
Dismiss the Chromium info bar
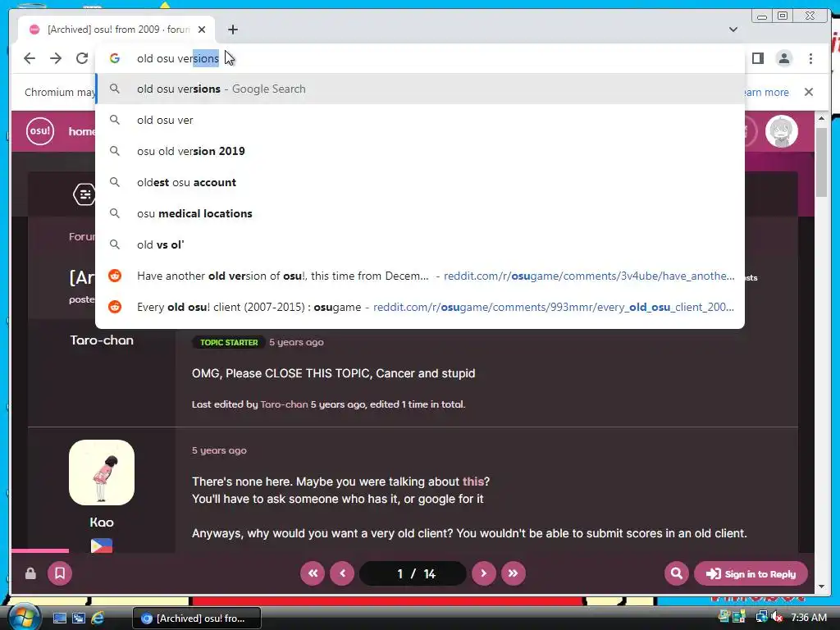pos(809,92)
